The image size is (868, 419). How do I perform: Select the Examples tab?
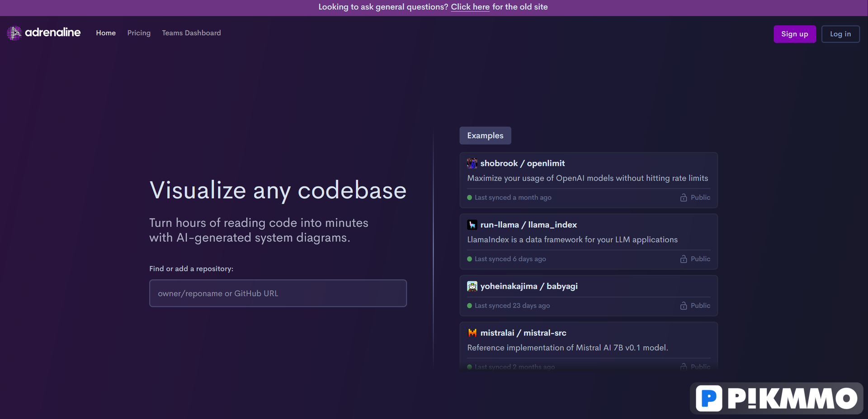[x=485, y=136]
